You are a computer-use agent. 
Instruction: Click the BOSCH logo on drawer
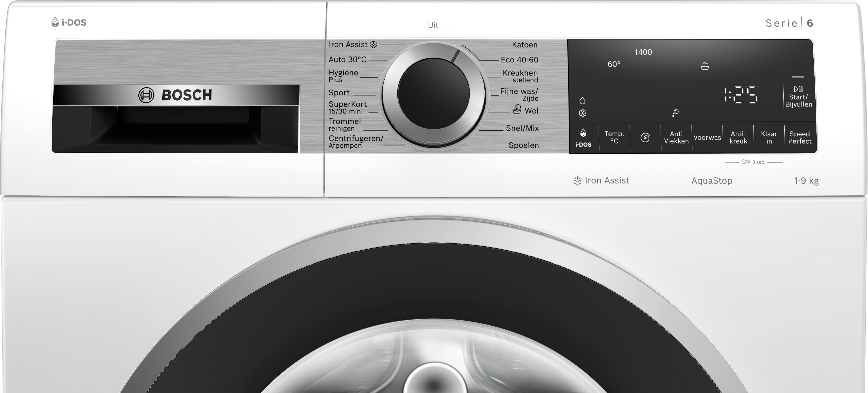click(175, 95)
